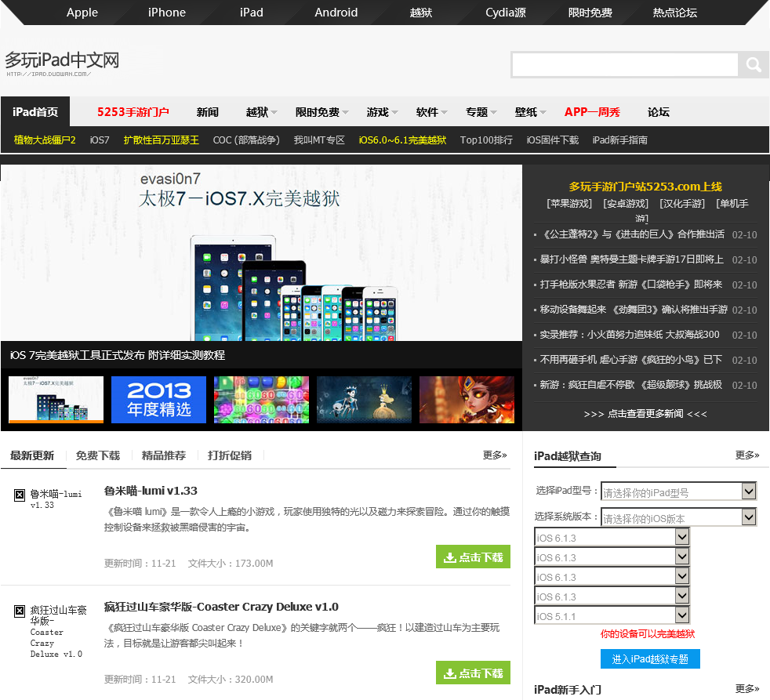Open the 热点论坛 top navigation link
Screen dimensions: 770x700
(675, 13)
